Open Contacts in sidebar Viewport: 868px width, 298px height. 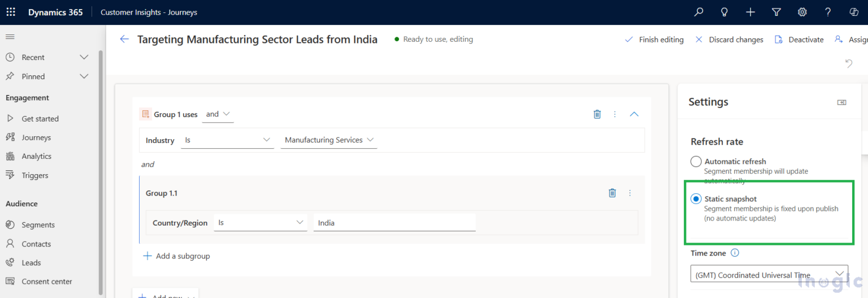36,244
